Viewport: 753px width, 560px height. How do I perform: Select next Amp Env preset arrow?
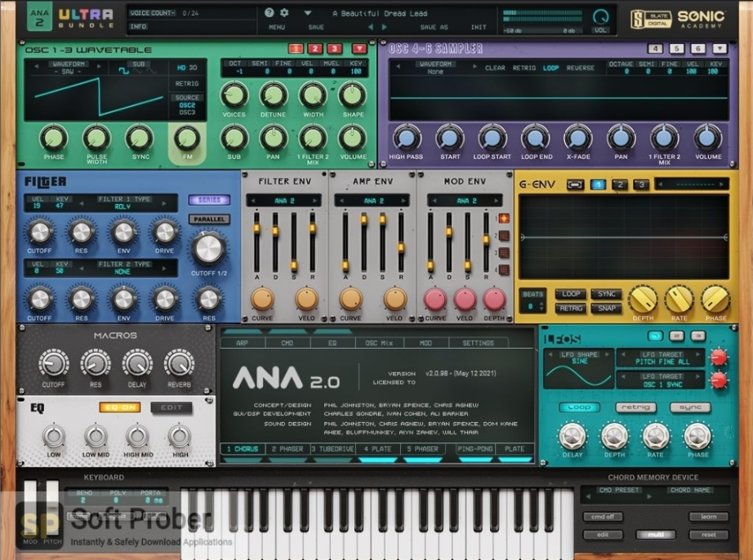coord(403,201)
